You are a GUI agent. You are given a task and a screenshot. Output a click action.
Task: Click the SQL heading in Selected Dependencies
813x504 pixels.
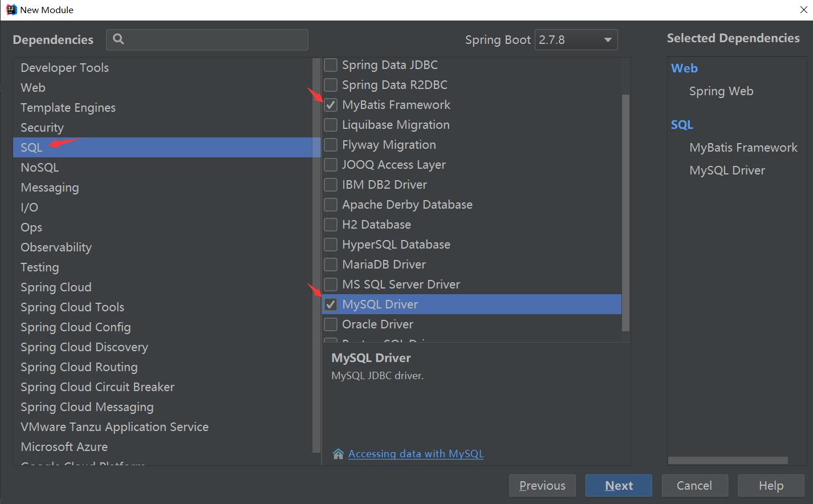682,125
